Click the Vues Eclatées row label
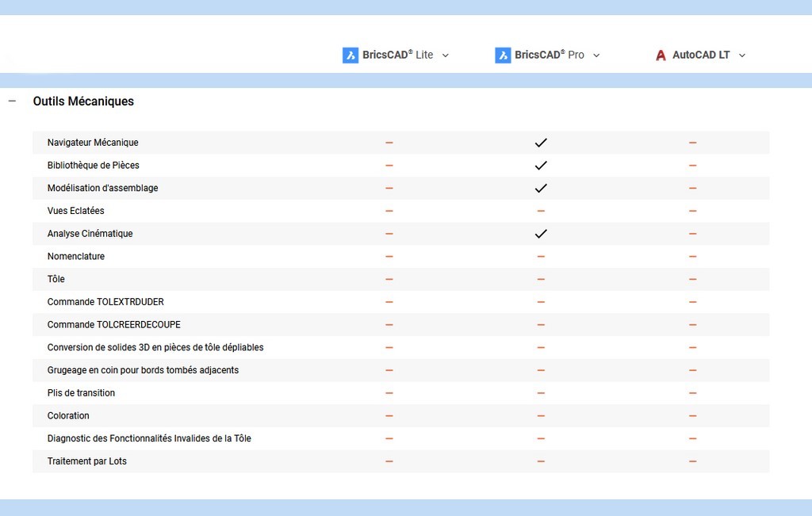This screenshot has width=812, height=516. 75,211
